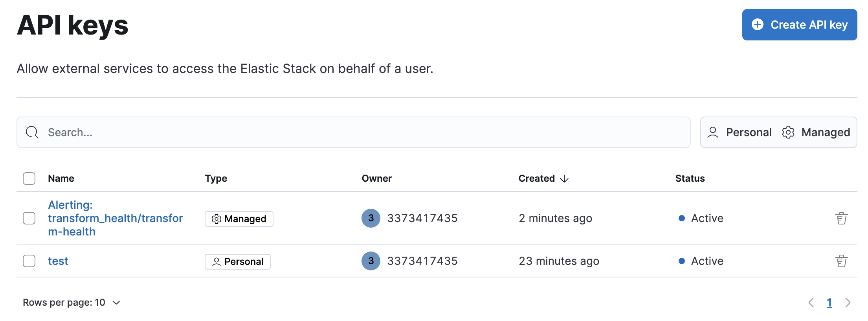Filter by Personal API keys

[x=740, y=132]
